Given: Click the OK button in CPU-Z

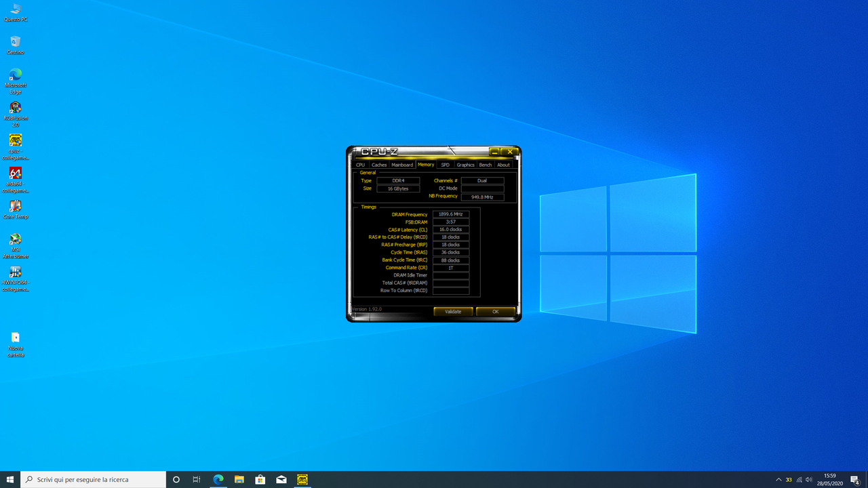Looking at the screenshot, I should point(495,311).
